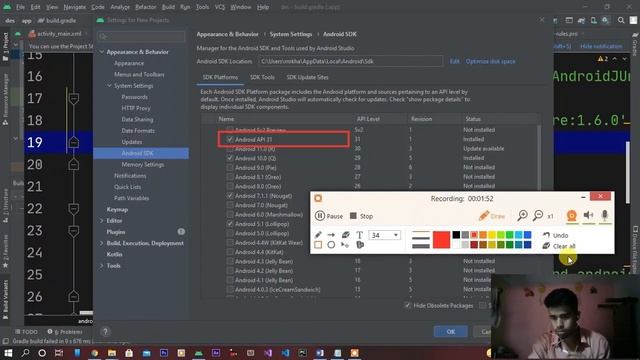640x360 pixels.
Task: Collapse the Appearance & Behavior tree node
Action: tap(102, 52)
